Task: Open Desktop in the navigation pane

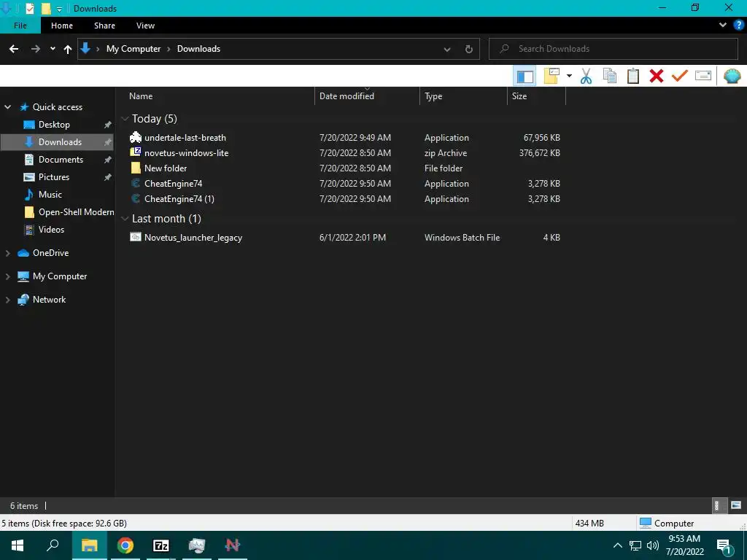Action: point(54,124)
